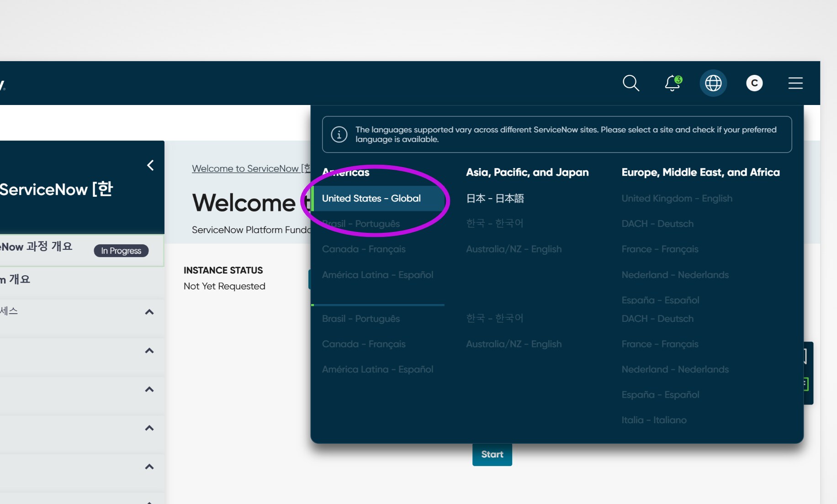Click the green globe button highlighted in dark circle
Screen dimensions: 837x504
pos(713,83)
